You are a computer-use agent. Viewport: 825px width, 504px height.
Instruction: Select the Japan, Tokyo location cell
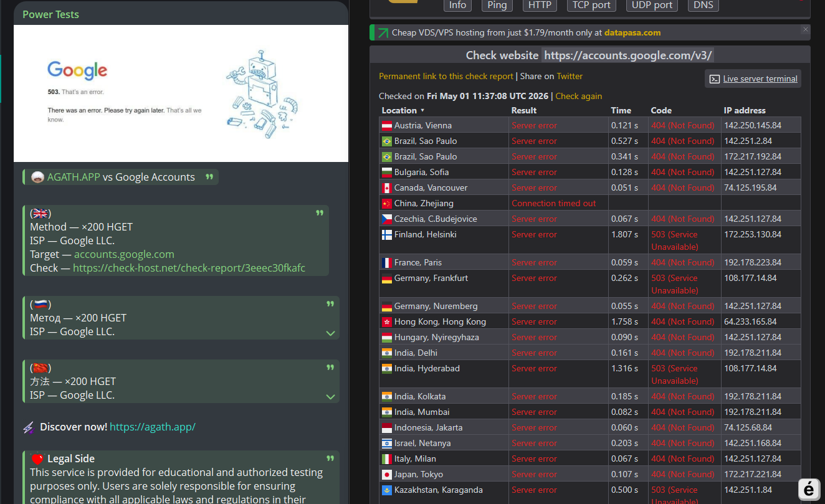tap(444, 474)
